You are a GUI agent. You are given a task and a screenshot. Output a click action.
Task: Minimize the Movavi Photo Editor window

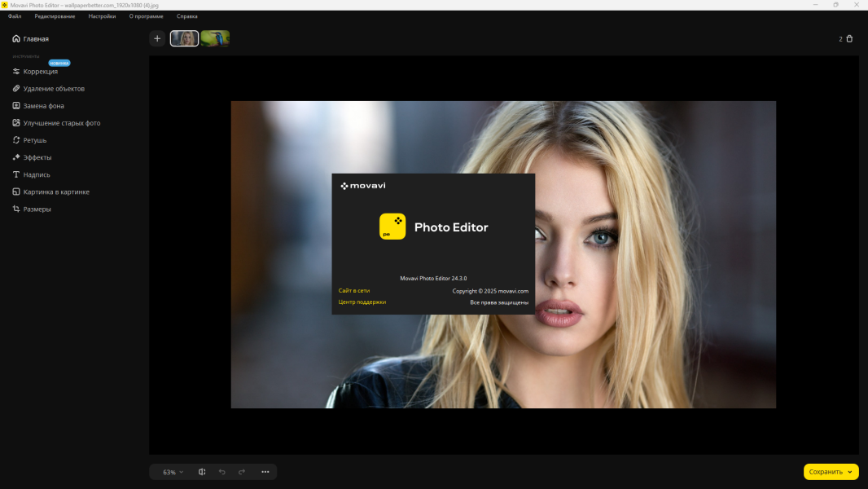[x=815, y=4]
